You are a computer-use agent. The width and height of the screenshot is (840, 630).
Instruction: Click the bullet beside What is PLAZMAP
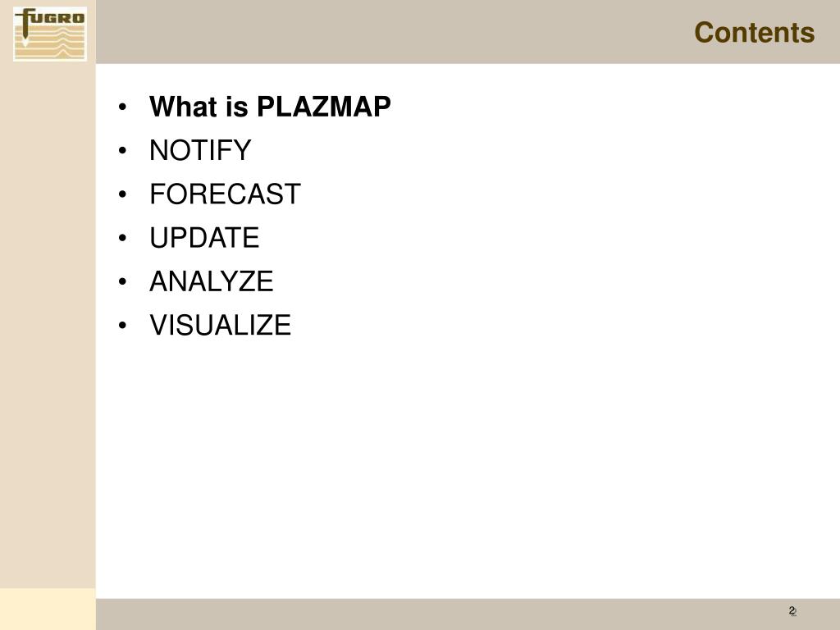[123, 107]
